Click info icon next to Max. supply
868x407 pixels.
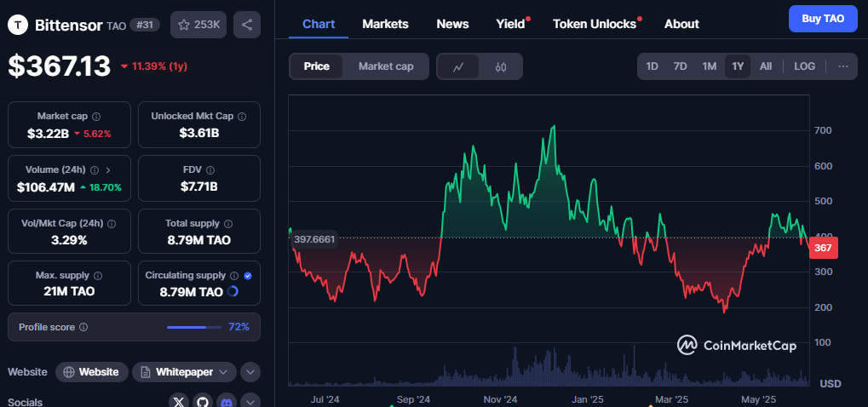coord(97,275)
